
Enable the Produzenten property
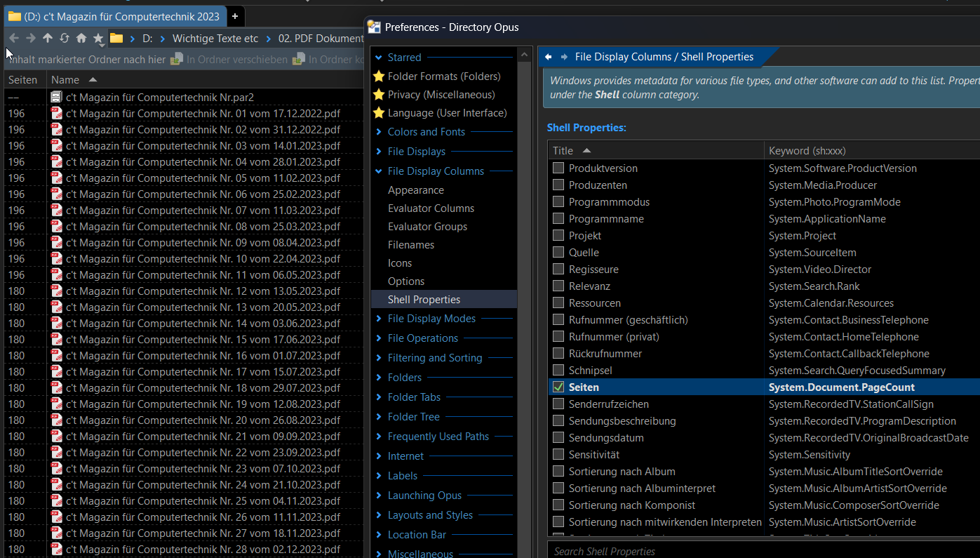tap(558, 185)
